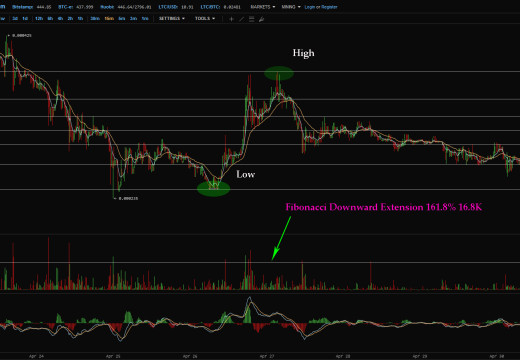Screen dimensions: 520x360
Task: Select the highlighted 15m timeframe
Action: [x=109, y=18]
